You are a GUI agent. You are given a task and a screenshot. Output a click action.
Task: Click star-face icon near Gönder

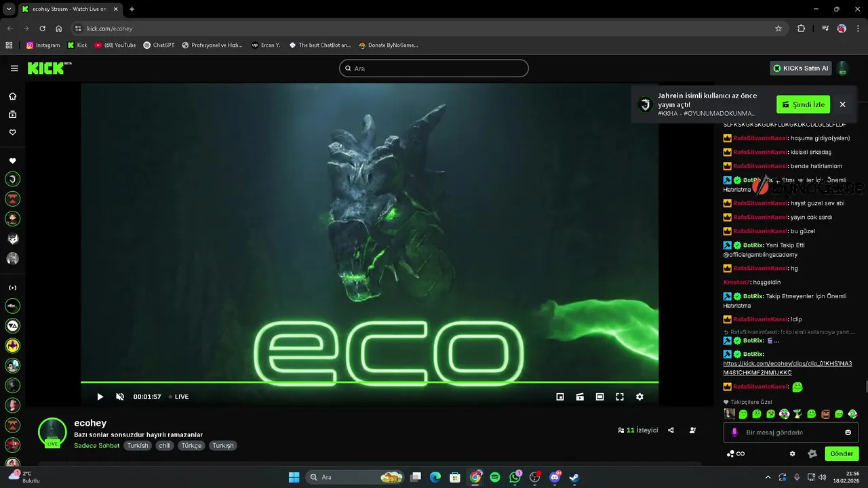[x=812, y=454]
